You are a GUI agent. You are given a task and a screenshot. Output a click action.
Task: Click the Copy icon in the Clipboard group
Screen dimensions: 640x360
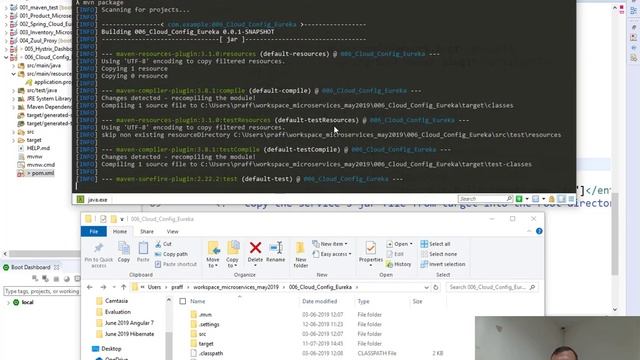click(x=124, y=248)
